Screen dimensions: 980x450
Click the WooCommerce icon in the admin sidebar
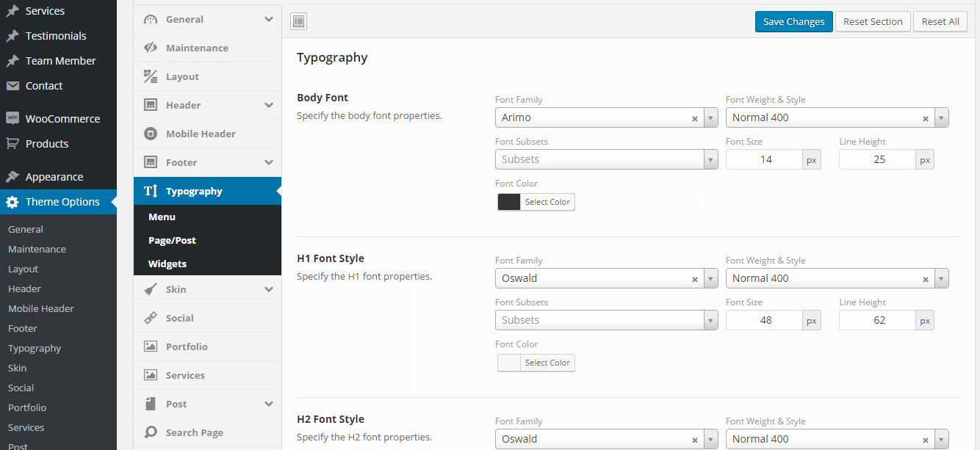coord(12,118)
